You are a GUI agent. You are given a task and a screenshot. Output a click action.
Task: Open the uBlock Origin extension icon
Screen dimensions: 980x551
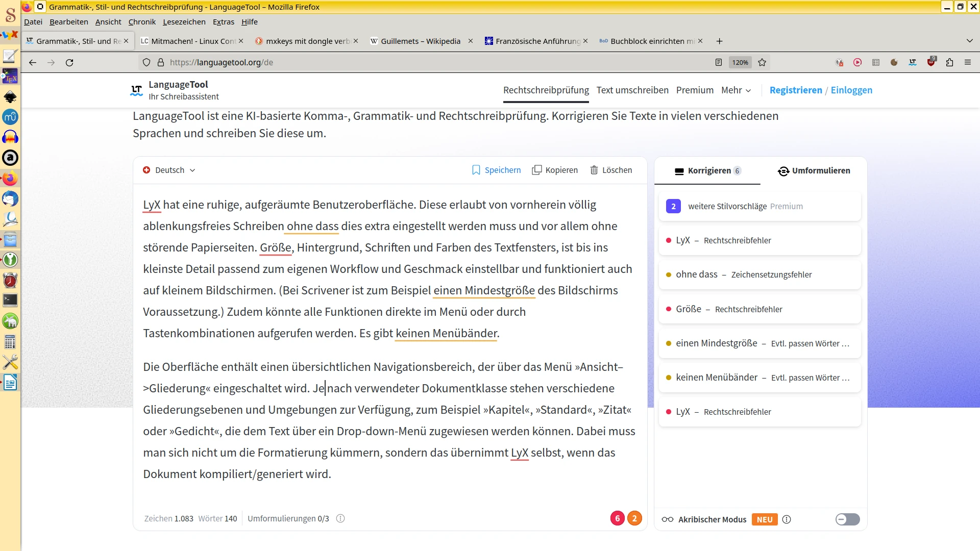tap(932, 62)
